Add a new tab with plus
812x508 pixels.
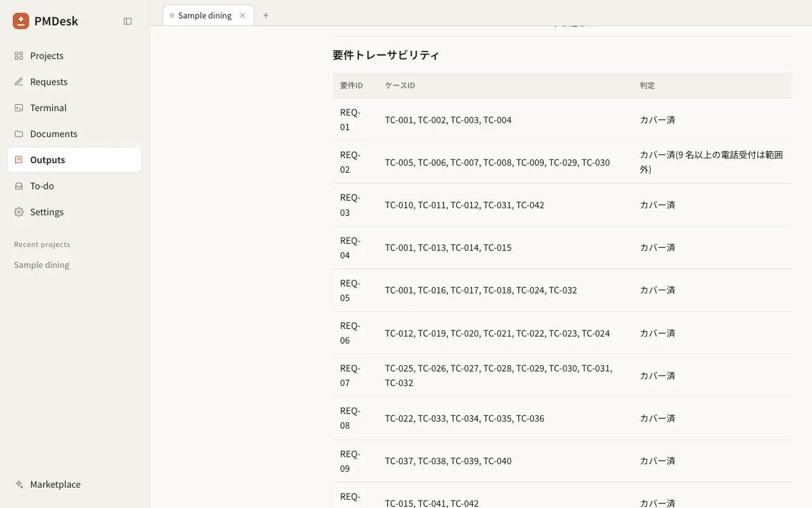pos(266,15)
